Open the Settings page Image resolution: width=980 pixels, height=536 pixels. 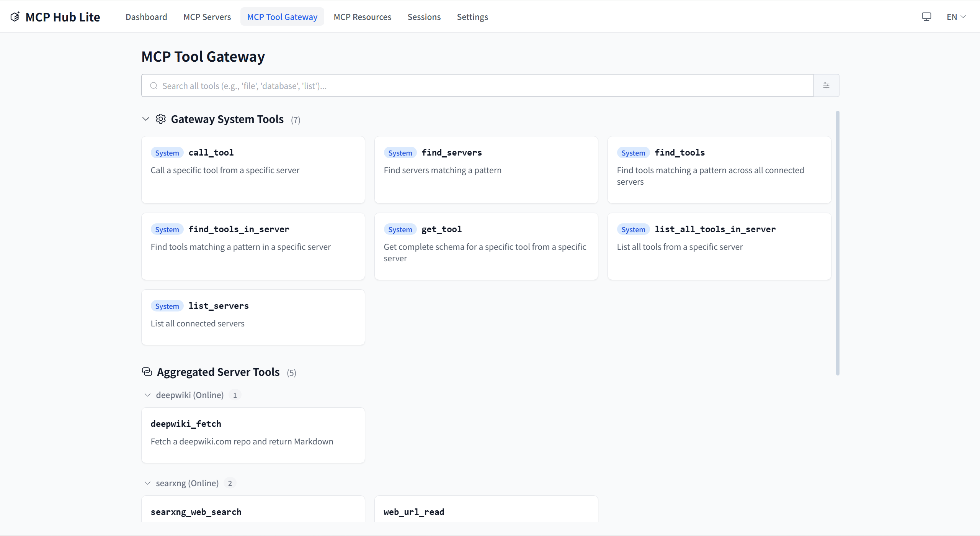(472, 16)
